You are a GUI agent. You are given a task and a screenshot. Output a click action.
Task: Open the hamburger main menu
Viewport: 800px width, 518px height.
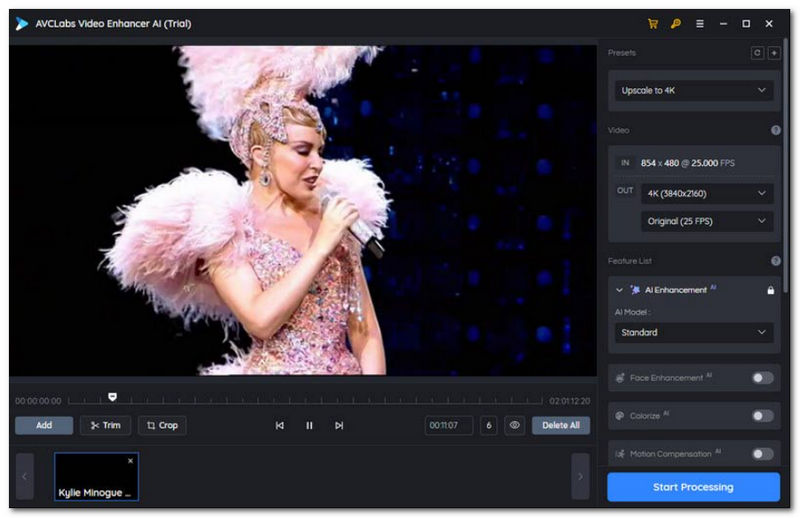(x=700, y=23)
